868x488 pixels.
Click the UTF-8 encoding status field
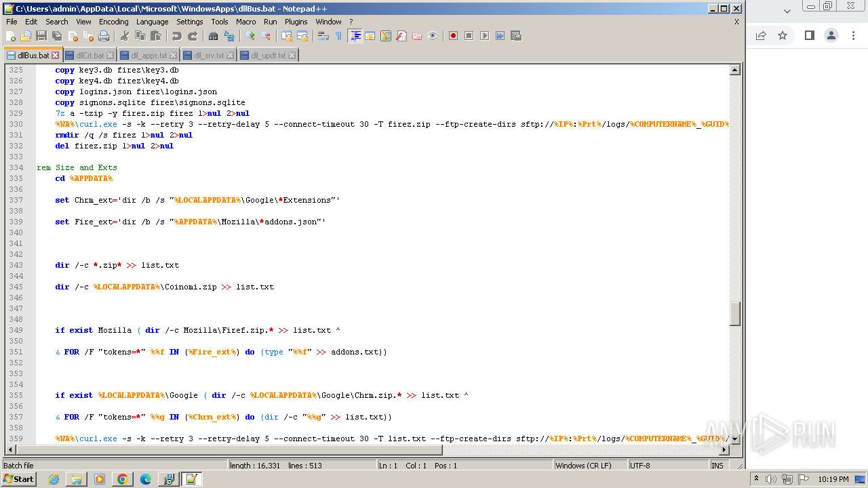(668, 466)
